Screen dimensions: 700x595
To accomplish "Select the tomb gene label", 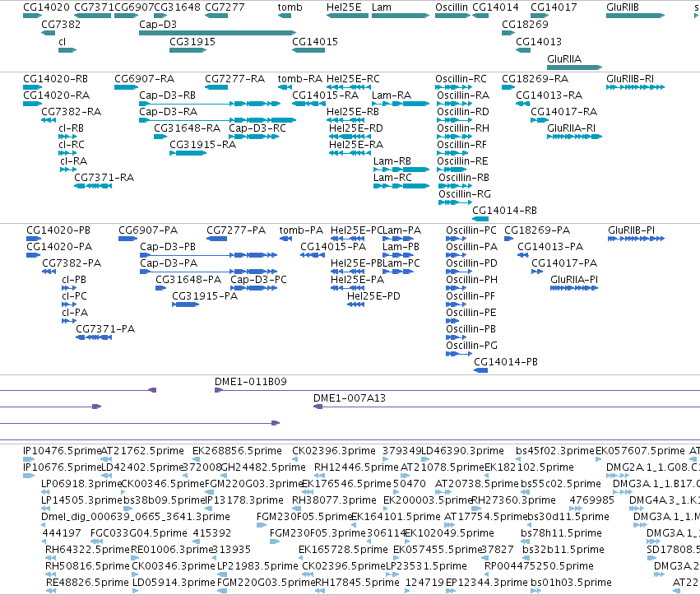I will (290, 7).
